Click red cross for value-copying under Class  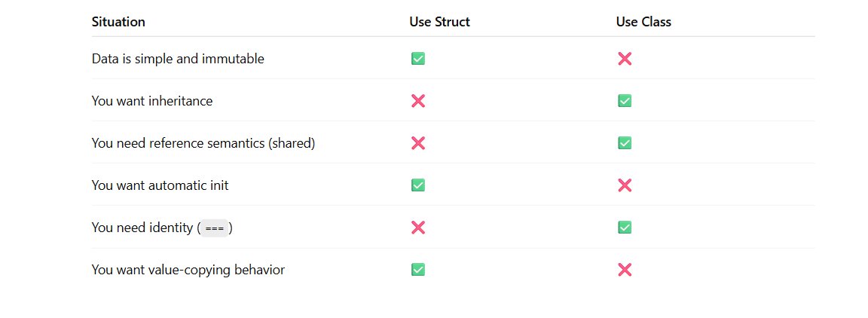coord(625,270)
